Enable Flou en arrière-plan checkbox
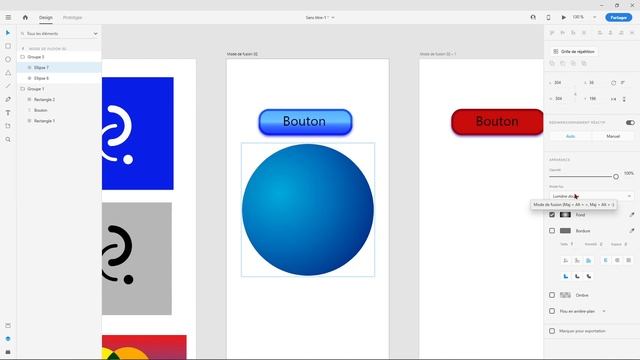 click(552, 311)
